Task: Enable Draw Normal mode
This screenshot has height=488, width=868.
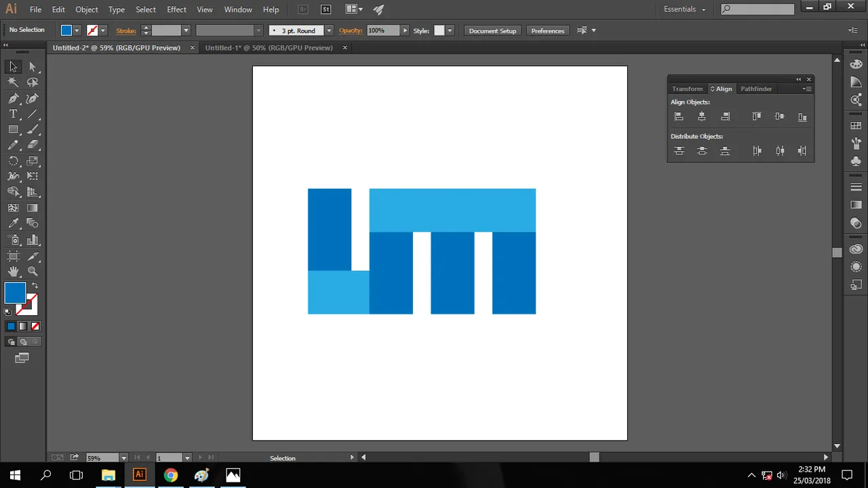Action: [x=11, y=342]
